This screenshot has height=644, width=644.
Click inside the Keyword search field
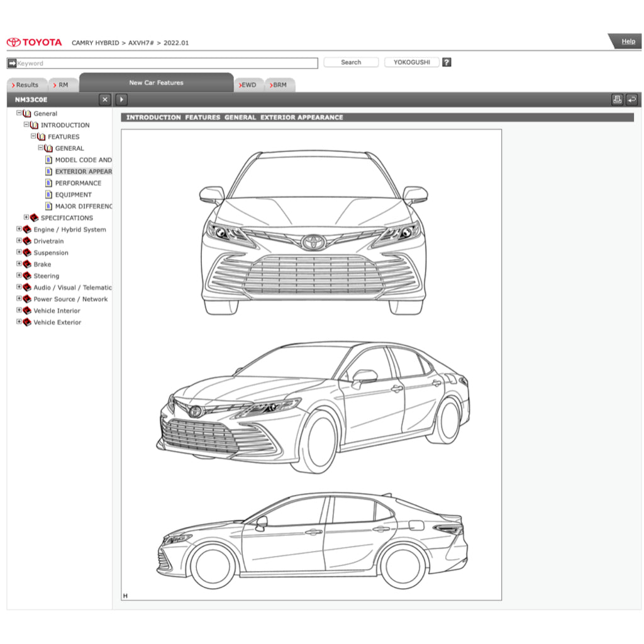(x=157, y=63)
